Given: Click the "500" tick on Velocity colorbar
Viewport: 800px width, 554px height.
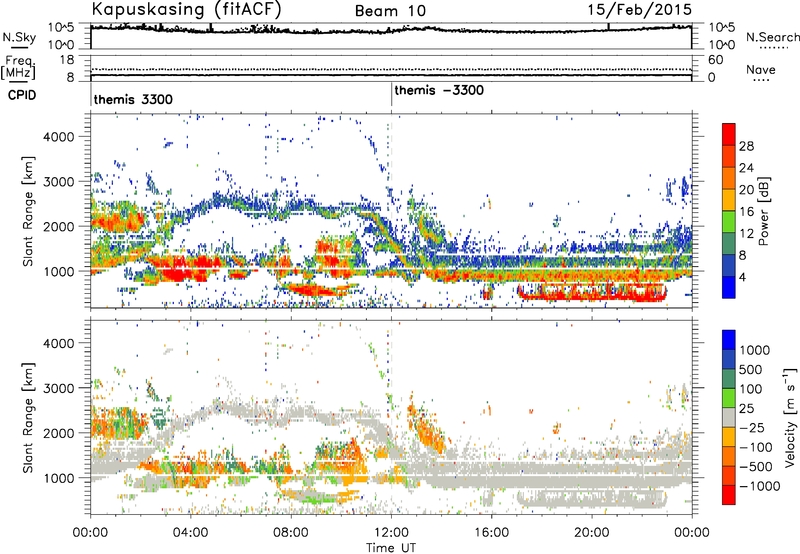Looking at the screenshot, I should pos(751,369).
